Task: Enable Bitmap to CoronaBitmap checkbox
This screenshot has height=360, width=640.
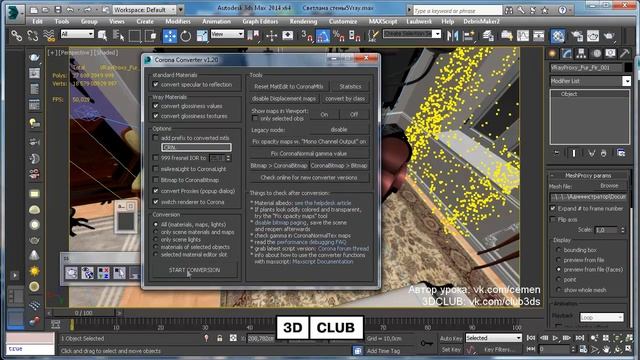Action: pos(156,180)
